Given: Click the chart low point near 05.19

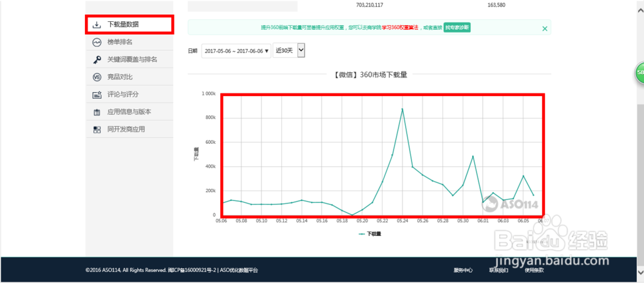Looking at the screenshot, I should tap(352, 215).
